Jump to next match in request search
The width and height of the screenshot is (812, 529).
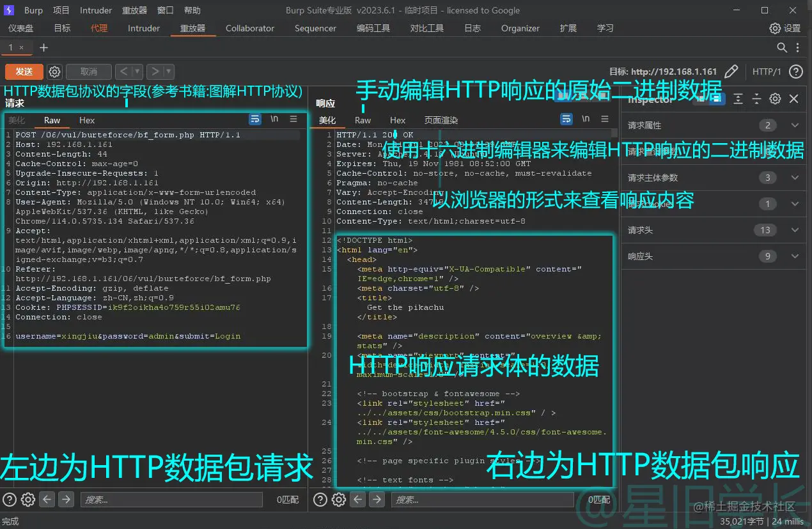(x=66, y=500)
